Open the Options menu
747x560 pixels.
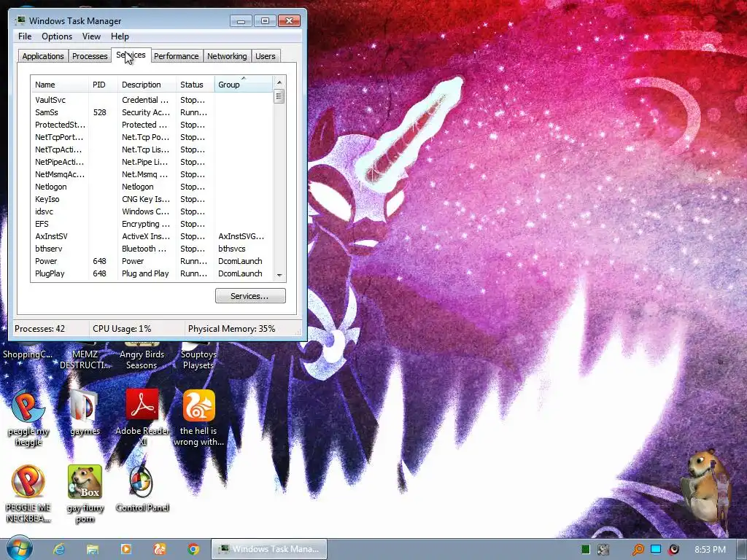click(57, 36)
